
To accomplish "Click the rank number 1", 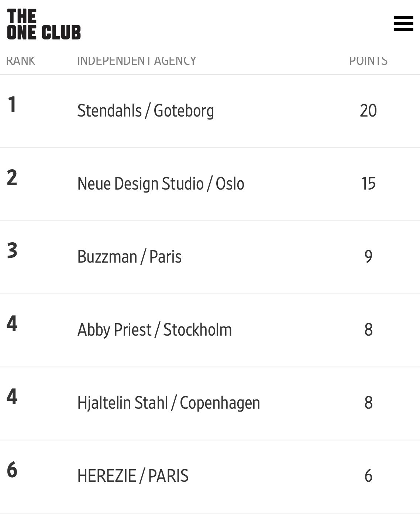I will pyautogui.click(x=12, y=104).
